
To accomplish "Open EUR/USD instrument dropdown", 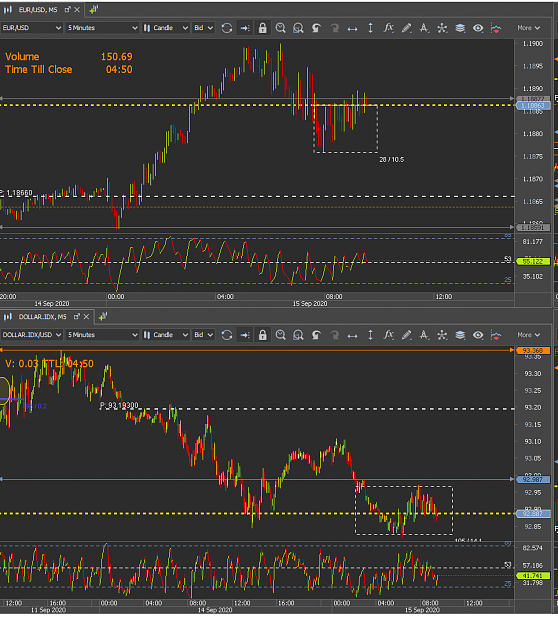I will click(31, 28).
